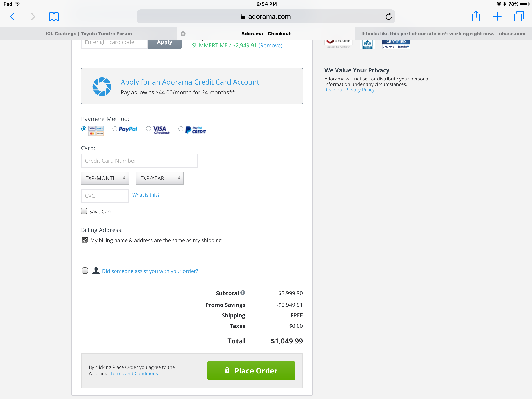
Task: Click the green Place Order button
Action: (251, 370)
